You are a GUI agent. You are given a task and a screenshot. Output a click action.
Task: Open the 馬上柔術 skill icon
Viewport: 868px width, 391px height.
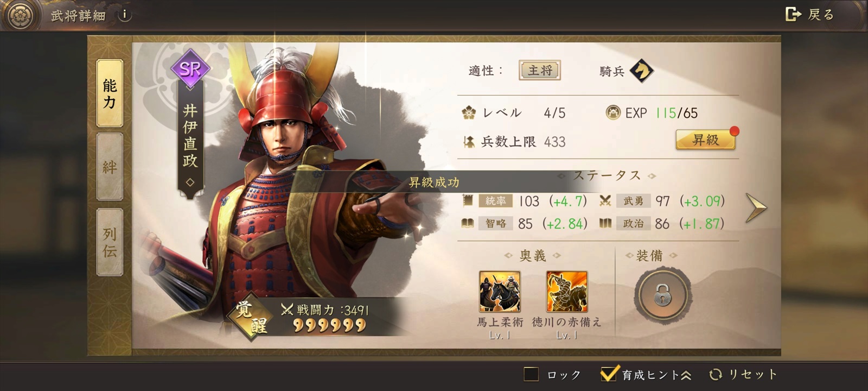pos(500,292)
